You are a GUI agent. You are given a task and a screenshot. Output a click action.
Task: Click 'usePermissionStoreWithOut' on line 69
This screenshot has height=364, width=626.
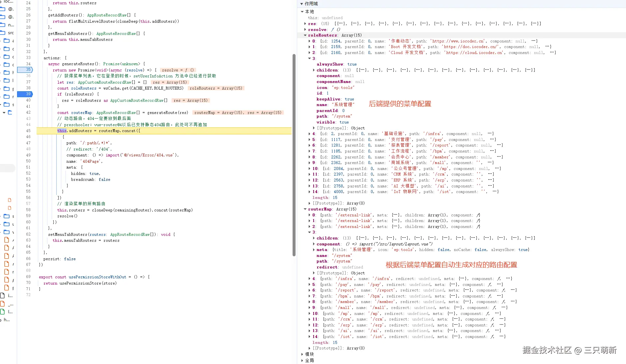point(97,277)
